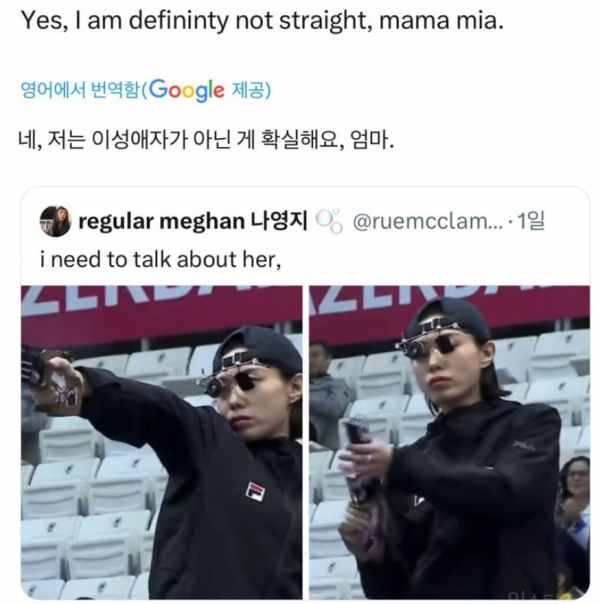Click the 제공 text after the Google logo
Viewport: 600px width, 604px height.
pos(247,91)
